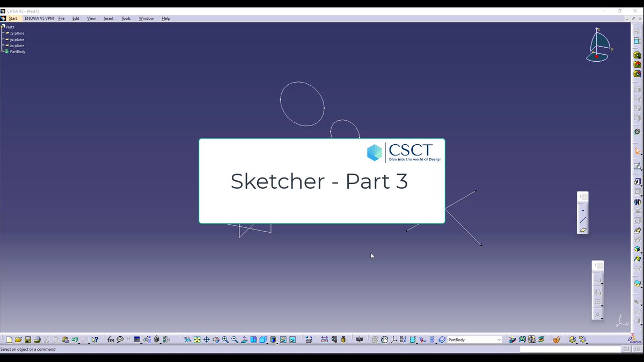Open the View menu
The width and height of the screenshot is (644, 362).
(x=91, y=18)
